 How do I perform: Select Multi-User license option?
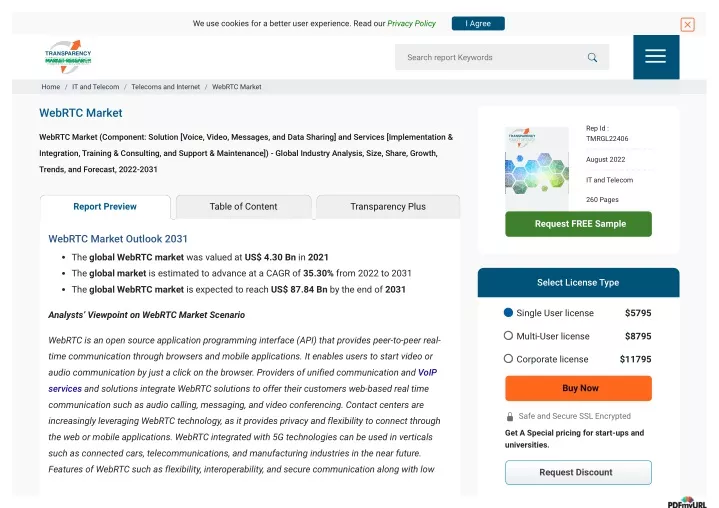[508, 336]
